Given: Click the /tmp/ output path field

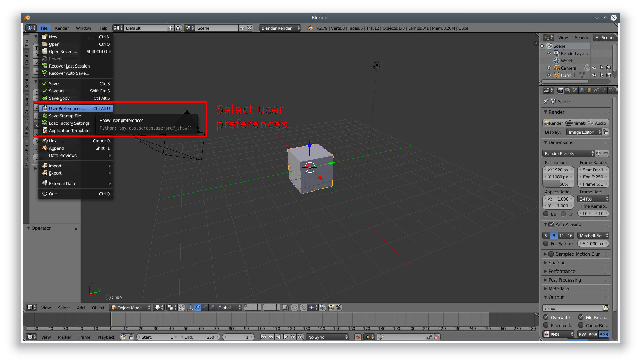Looking at the screenshot, I should click(572, 308).
